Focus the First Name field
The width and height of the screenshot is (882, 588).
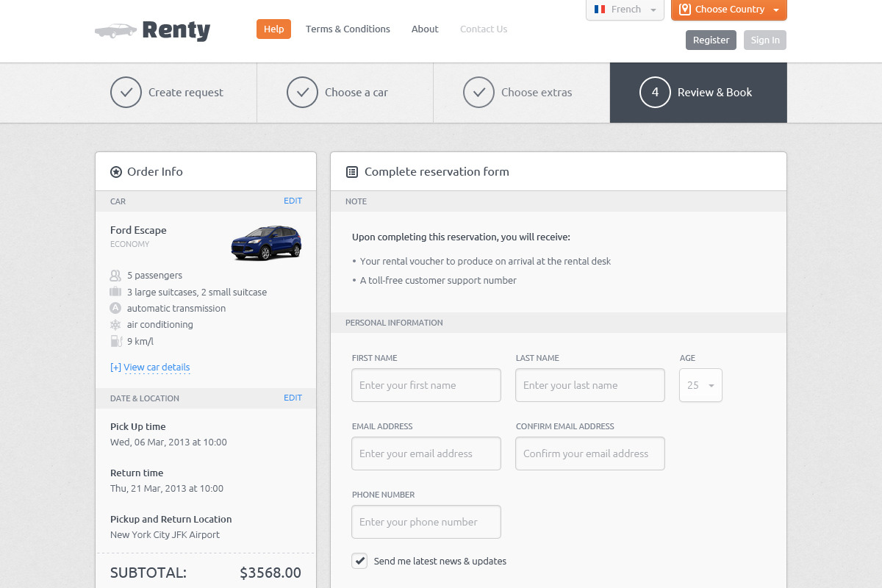coord(426,385)
